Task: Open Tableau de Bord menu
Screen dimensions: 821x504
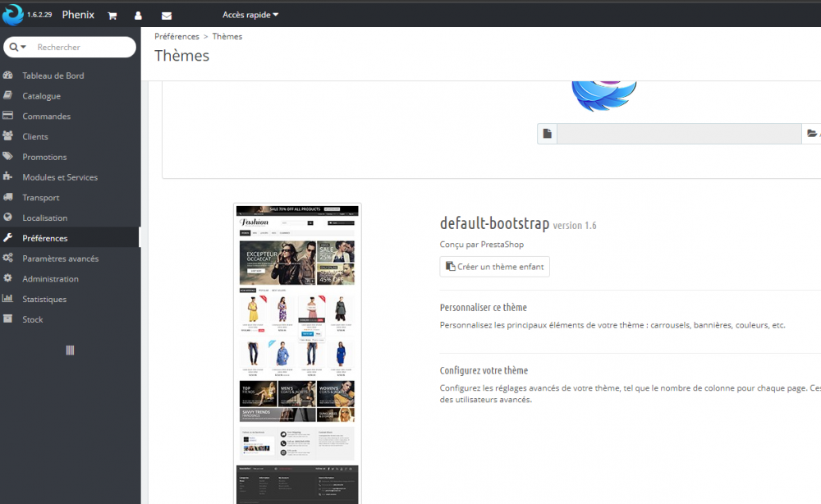Action: 70,76
